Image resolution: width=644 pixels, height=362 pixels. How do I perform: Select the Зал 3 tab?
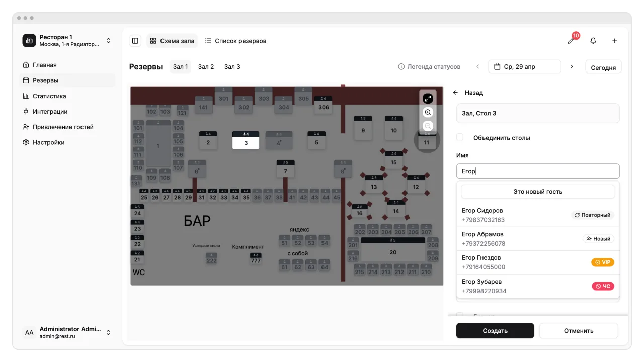click(232, 67)
